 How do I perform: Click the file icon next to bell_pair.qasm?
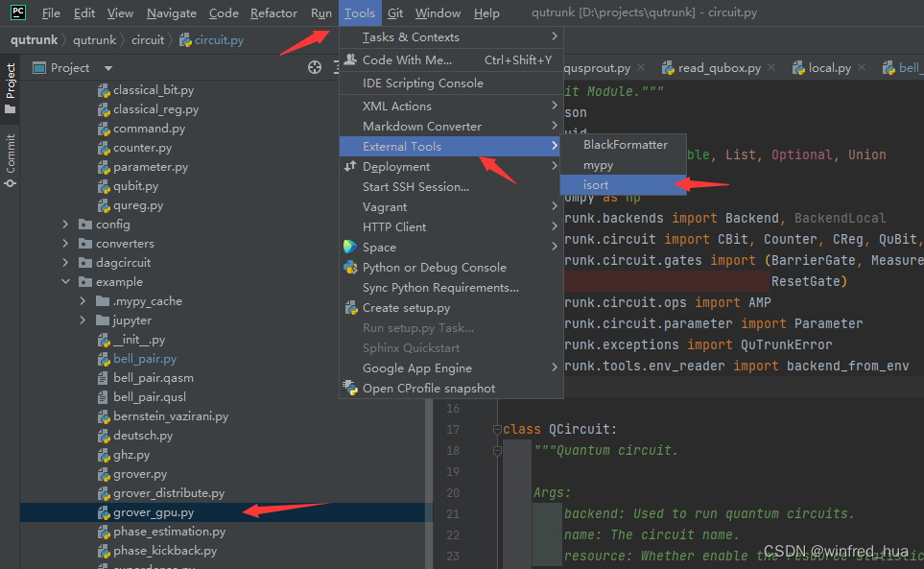click(x=103, y=377)
